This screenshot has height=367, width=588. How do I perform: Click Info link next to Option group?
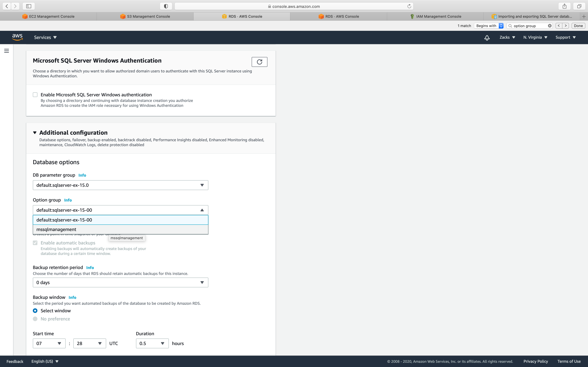[68, 200]
